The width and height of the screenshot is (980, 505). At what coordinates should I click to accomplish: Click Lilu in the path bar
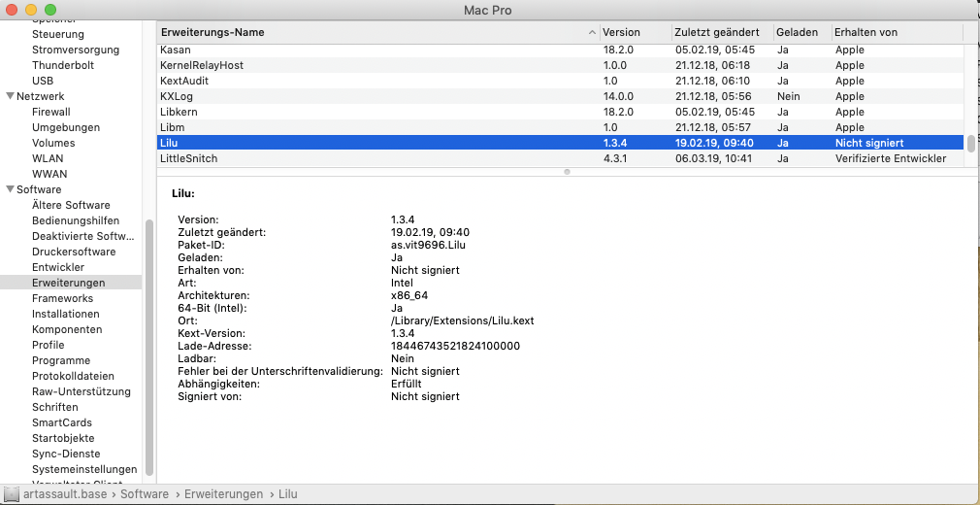[287, 494]
